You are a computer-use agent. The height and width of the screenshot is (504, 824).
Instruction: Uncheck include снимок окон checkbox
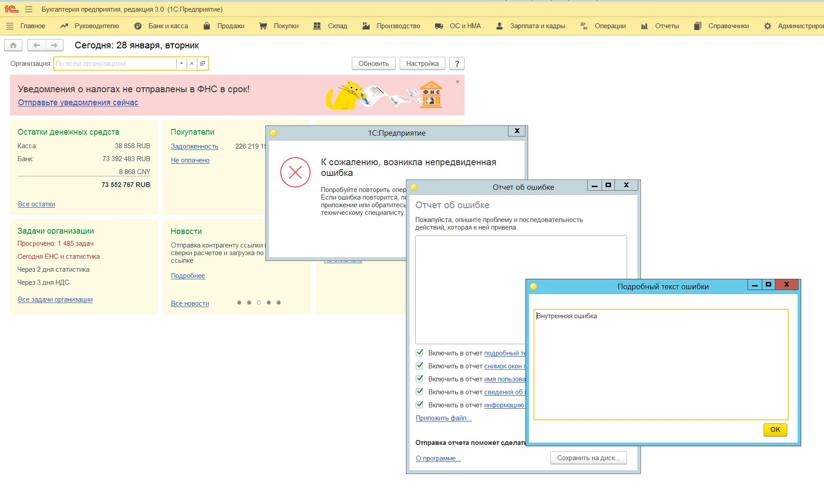pyautogui.click(x=419, y=366)
